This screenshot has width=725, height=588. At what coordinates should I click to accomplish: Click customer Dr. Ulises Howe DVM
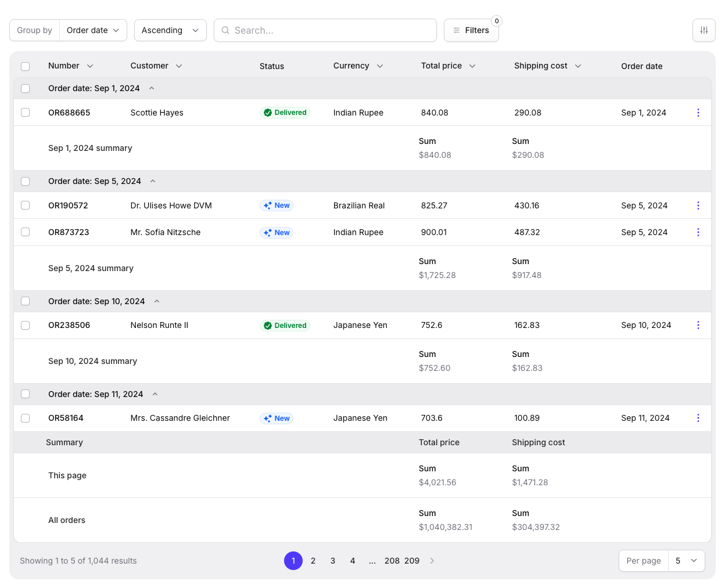(x=171, y=205)
